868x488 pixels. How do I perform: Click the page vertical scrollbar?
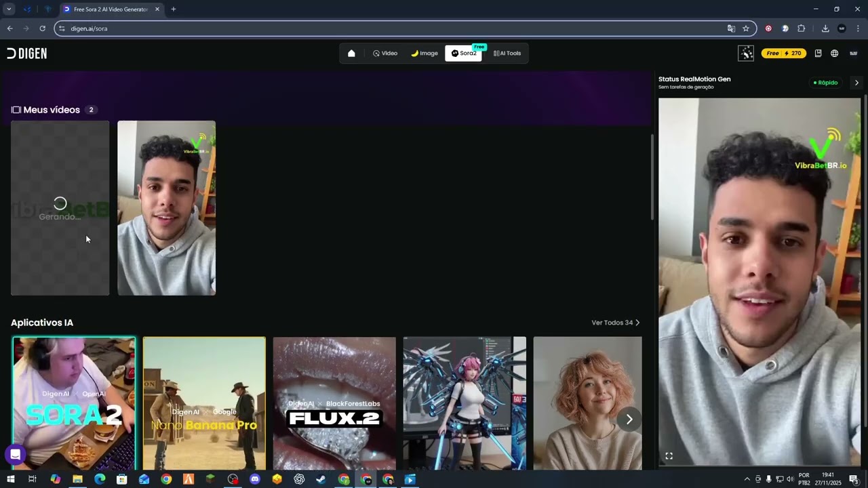click(652, 177)
